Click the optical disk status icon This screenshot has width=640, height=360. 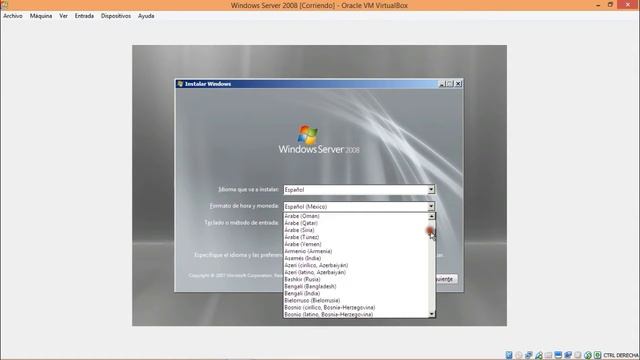pyautogui.click(x=519, y=355)
